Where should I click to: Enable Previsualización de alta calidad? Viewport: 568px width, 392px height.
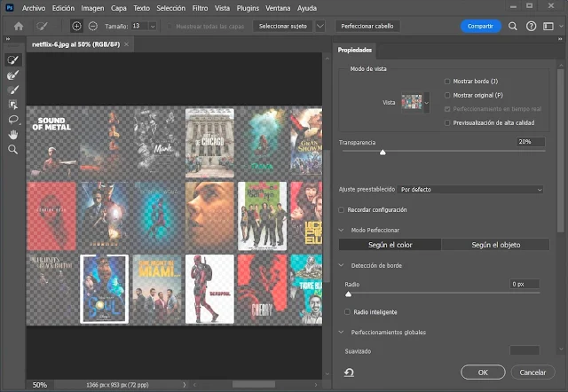(x=447, y=122)
